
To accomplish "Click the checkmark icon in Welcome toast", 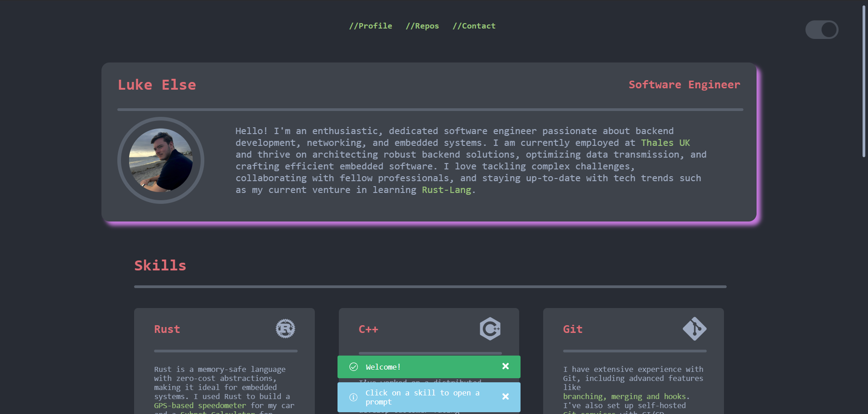I will pyautogui.click(x=354, y=367).
